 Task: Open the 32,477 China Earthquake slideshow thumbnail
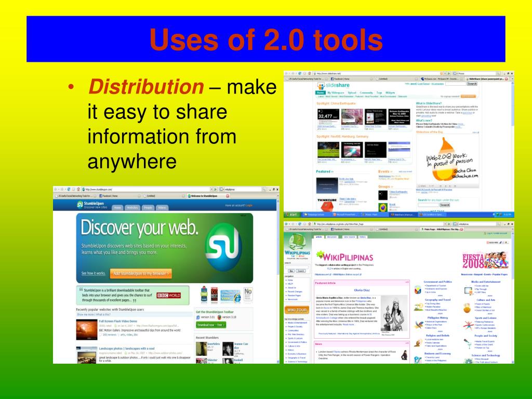coord(328,117)
